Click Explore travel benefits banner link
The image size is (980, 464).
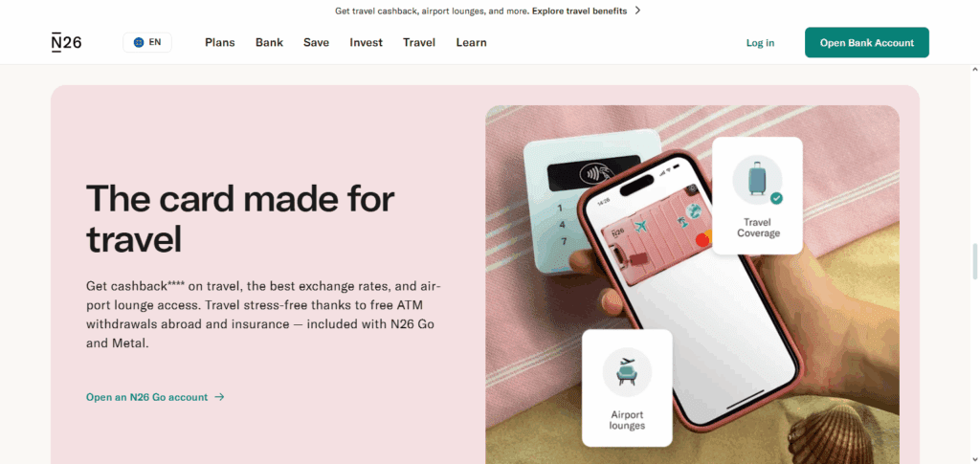[x=579, y=11]
